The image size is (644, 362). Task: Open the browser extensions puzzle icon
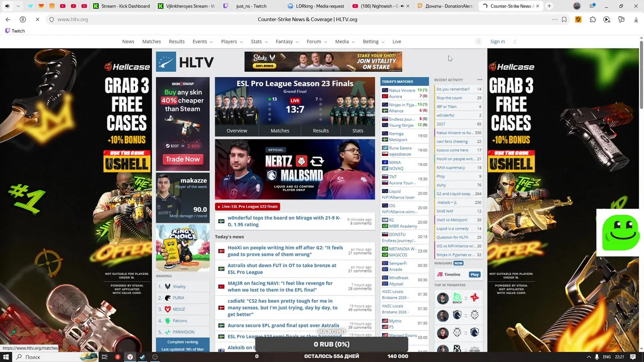593,19
